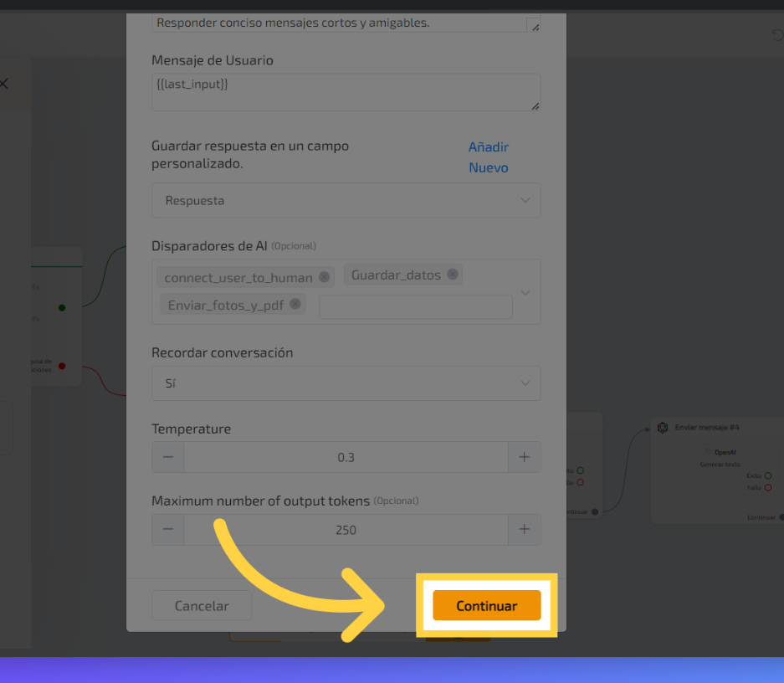The image size is (784, 683).
Task: Decrease Temperature with the minus button
Action: [168, 457]
